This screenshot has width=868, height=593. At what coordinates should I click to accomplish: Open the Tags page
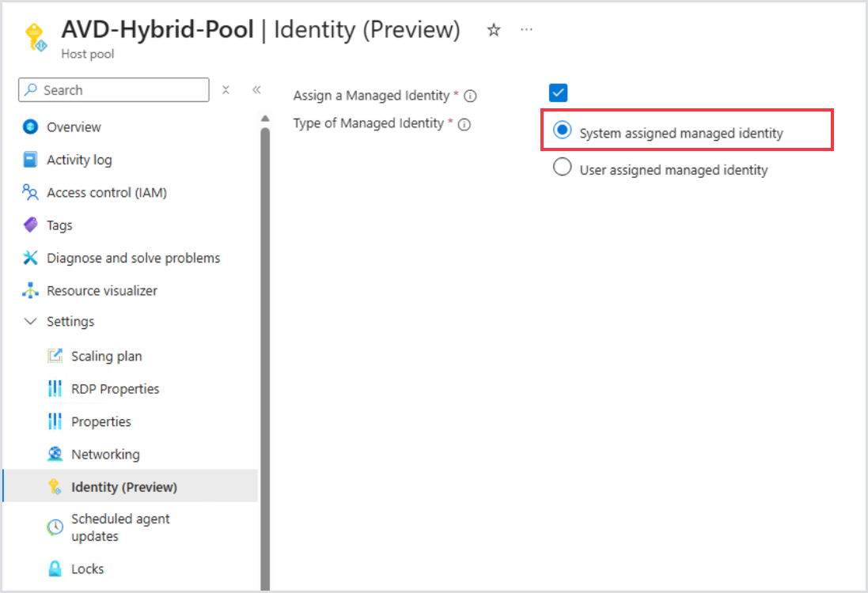coord(59,225)
